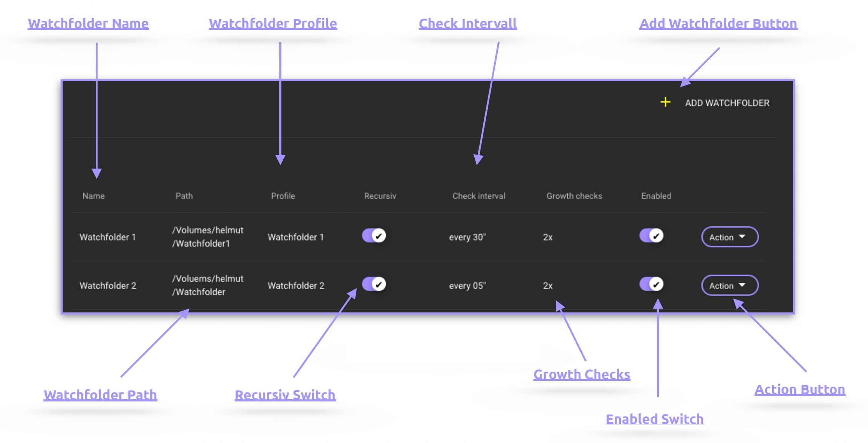Click the yellow plus icon
The width and height of the screenshot is (868, 443).
click(665, 102)
